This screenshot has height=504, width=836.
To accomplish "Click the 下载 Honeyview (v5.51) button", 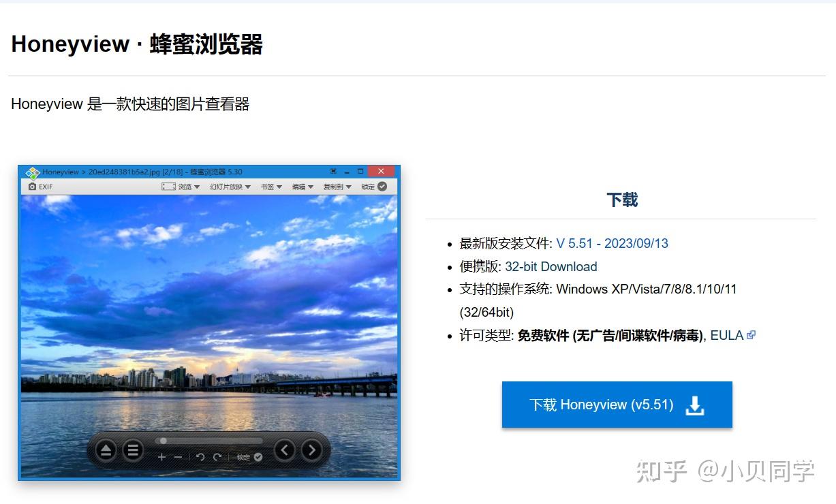I will click(617, 405).
